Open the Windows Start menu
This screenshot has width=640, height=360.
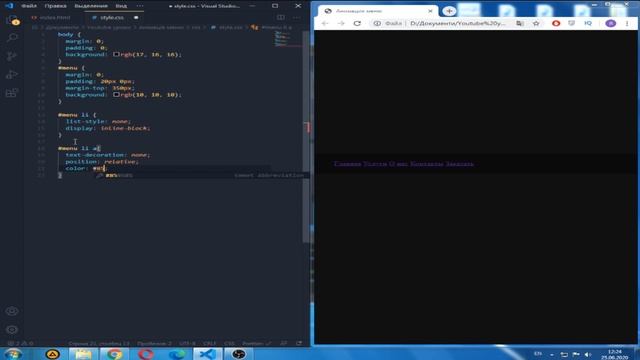click(x=13, y=354)
